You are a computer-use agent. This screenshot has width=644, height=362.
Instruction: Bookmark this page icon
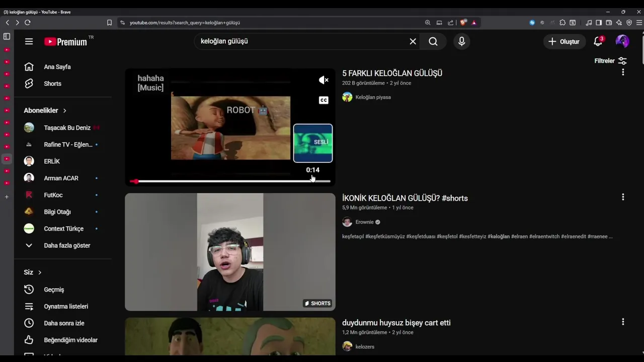point(109,23)
